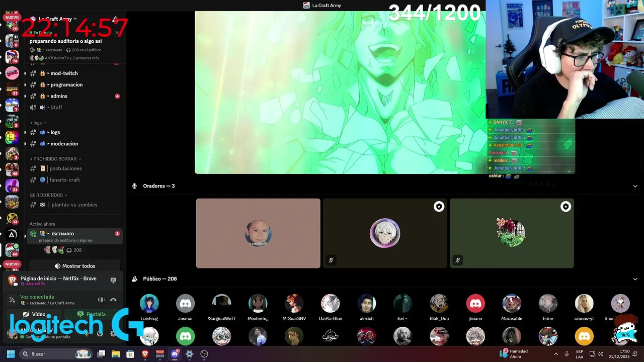Select the ESCENARIO stage channel under Activo ahora

coord(74,236)
